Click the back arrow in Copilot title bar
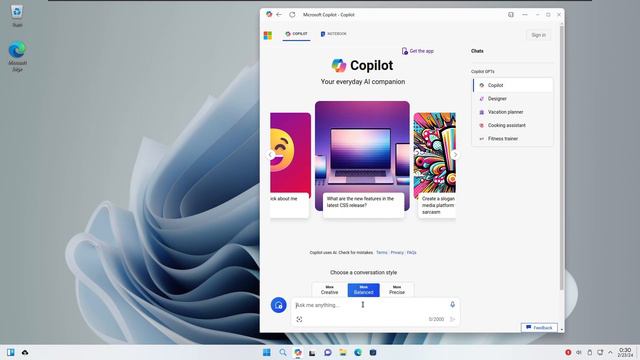The image size is (640, 360). (279, 15)
